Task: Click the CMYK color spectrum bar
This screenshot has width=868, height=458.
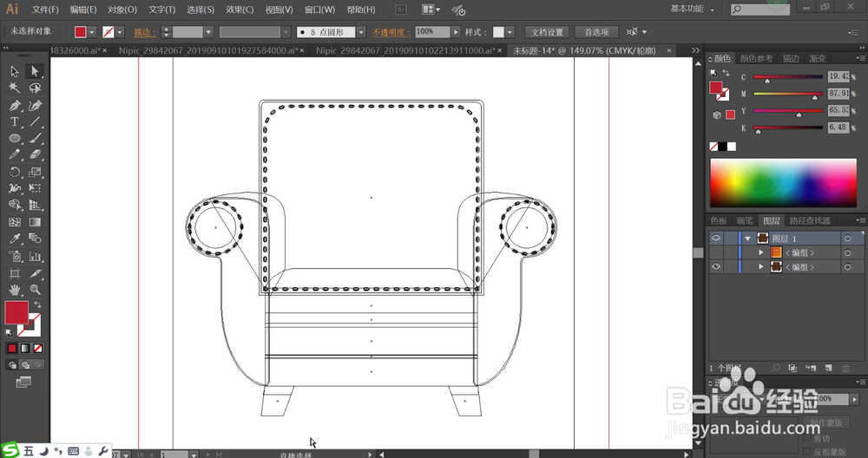Action: (783, 183)
